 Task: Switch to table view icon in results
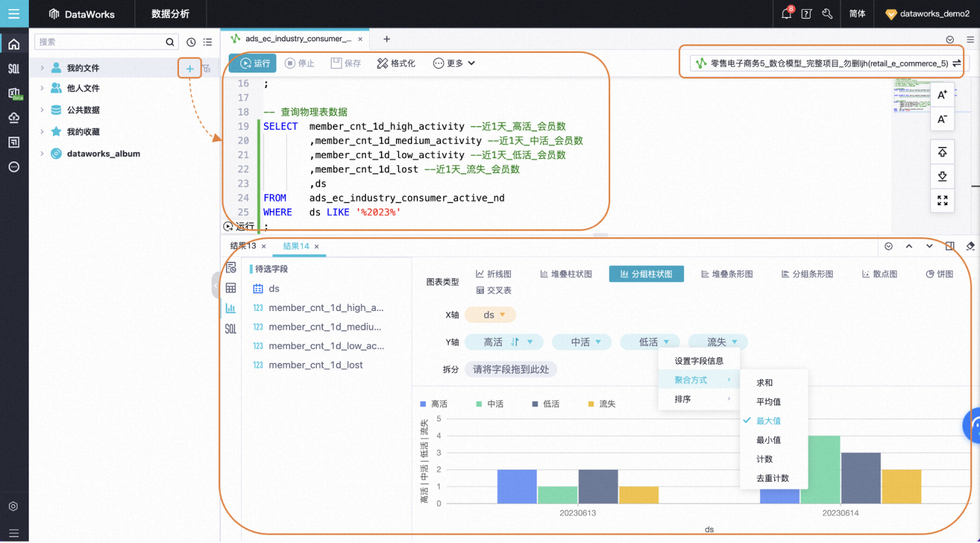point(231,288)
